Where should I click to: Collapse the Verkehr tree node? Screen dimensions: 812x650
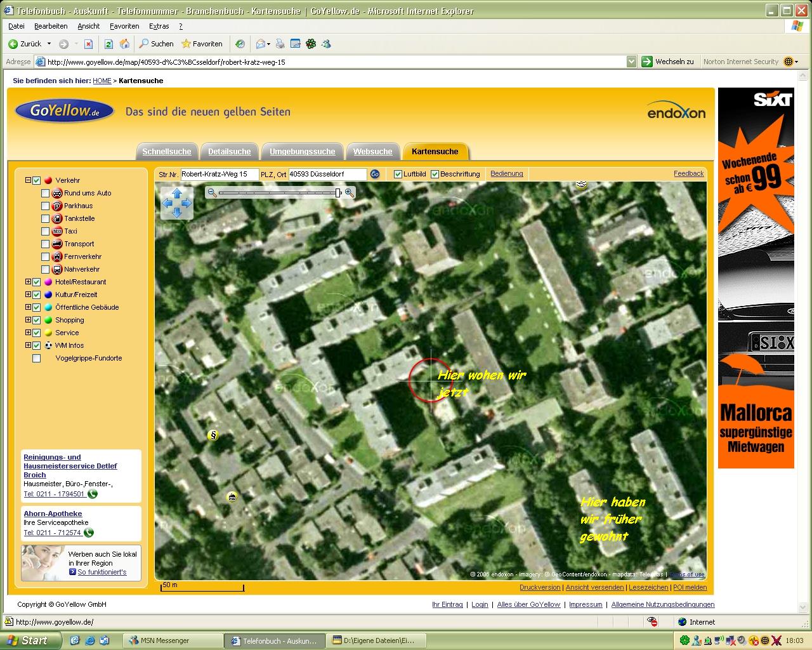pyautogui.click(x=28, y=180)
